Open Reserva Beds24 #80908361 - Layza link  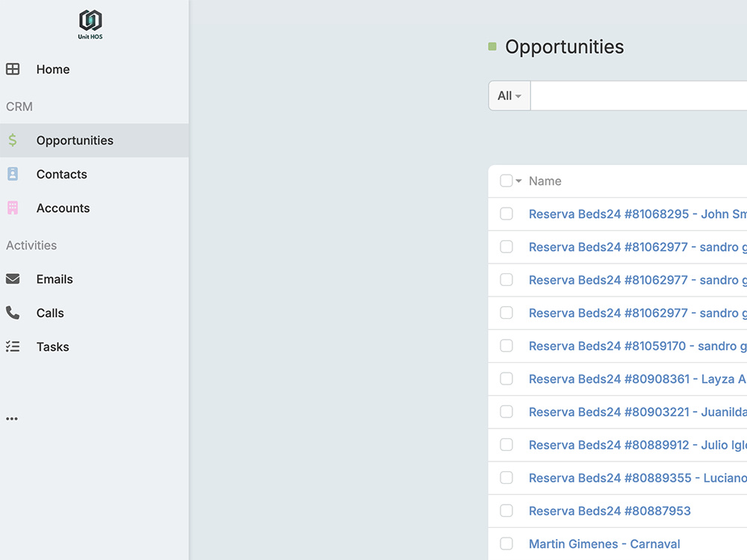click(x=637, y=379)
